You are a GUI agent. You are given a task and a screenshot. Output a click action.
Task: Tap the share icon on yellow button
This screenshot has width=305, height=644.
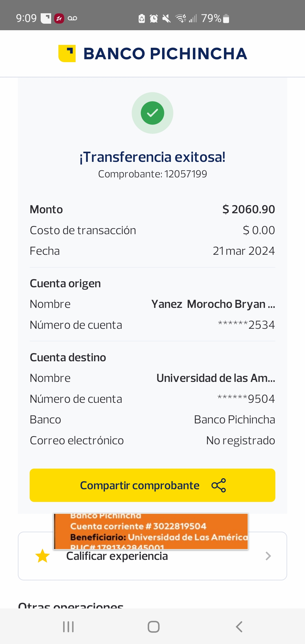(219, 485)
